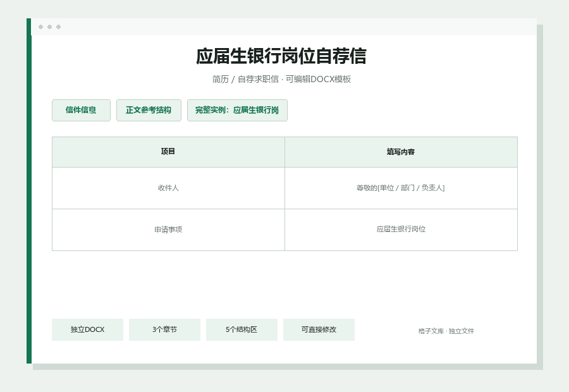
Task: Select the 收件人 table cell
Action: tap(168, 188)
